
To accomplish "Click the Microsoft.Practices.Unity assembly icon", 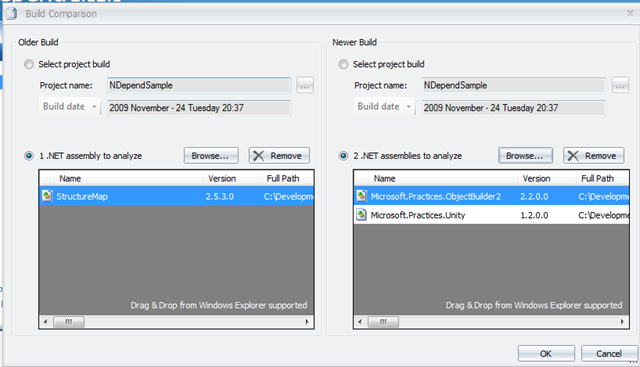I will coord(361,215).
